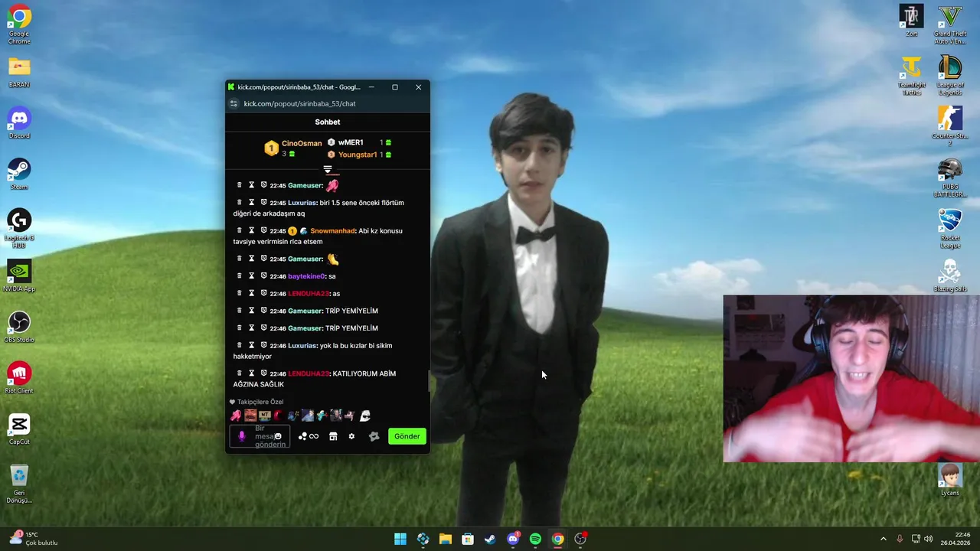Open the Kick shop icon in chat
This screenshot has height=551, width=980.
click(333, 436)
